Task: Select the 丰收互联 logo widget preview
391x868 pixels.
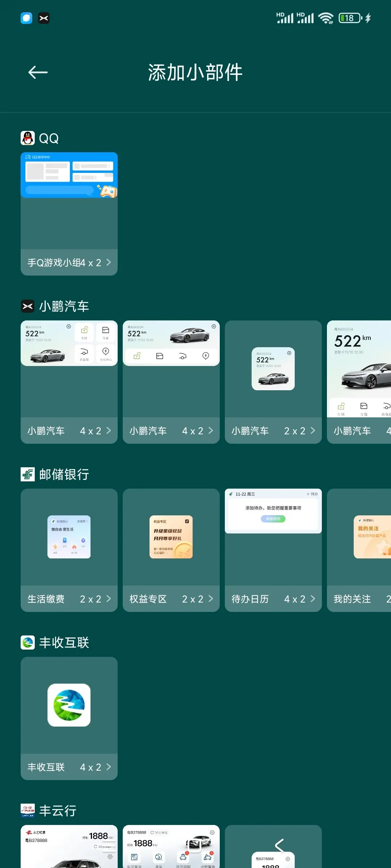Action: (x=69, y=705)
